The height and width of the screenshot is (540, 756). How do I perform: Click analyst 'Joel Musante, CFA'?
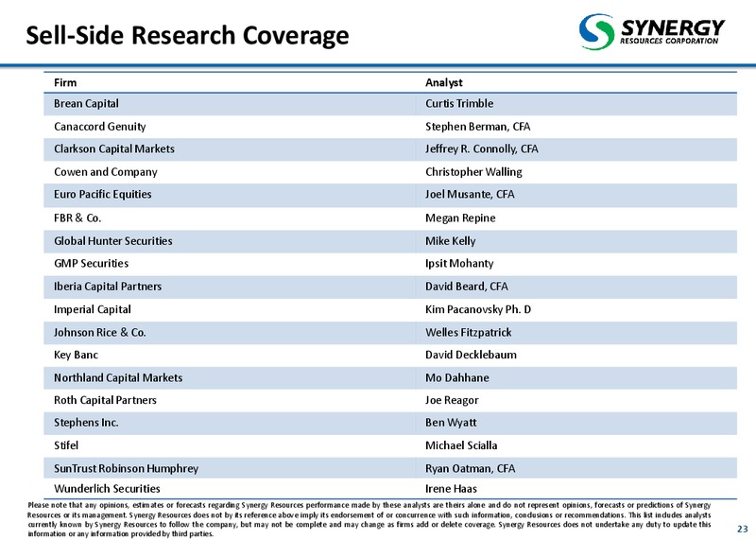[x=470, y=195]
